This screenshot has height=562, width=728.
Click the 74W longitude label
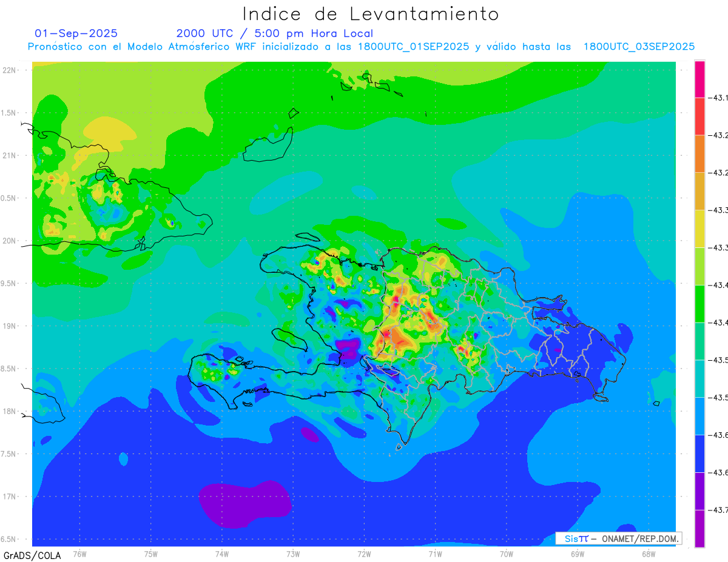point(222,554)
